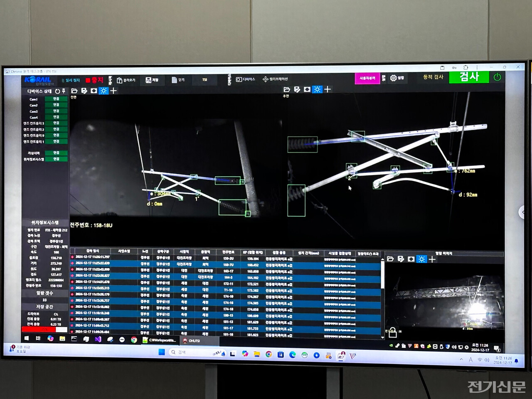The height and width of the screenshot is (399, 532).
Task: Refresh the 디바이스 상태 device status
Action: [57, 91]
